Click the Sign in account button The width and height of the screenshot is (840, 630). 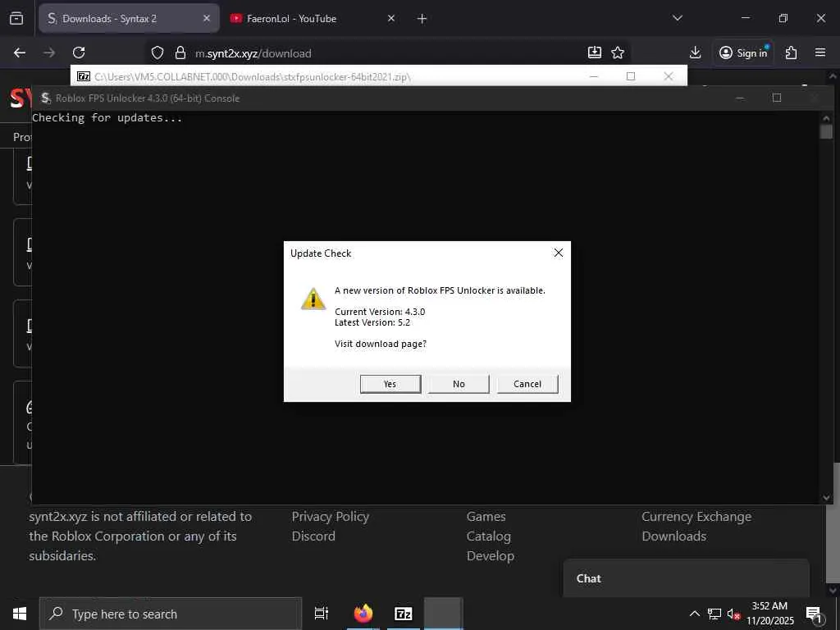(x=743, y=52)
